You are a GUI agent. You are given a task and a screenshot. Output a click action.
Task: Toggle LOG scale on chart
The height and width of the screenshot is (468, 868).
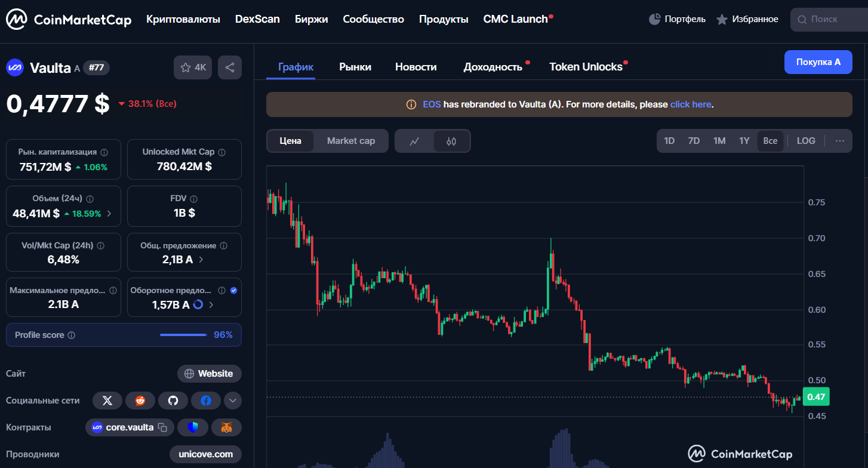click(x=806, y=141)
